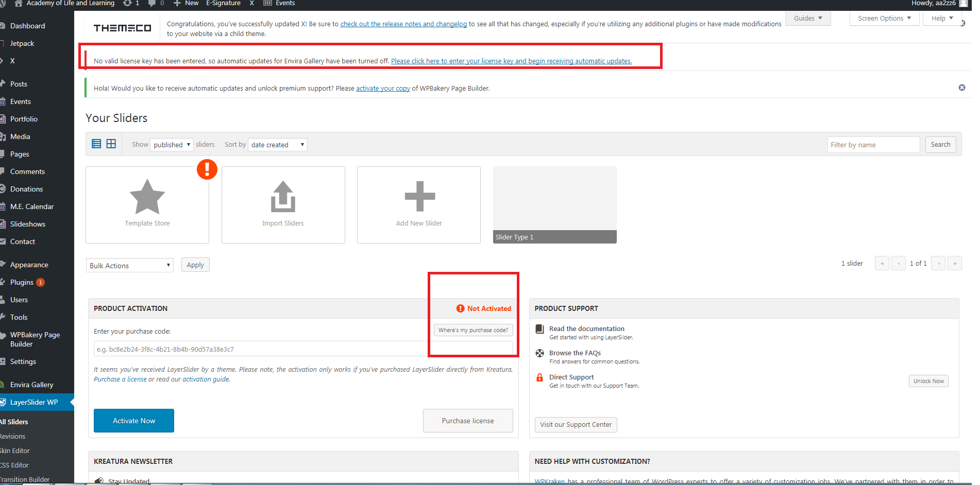980x485 pixels.
Task: Open Plugins in the sidebar menu
Action: pos(22,282)
